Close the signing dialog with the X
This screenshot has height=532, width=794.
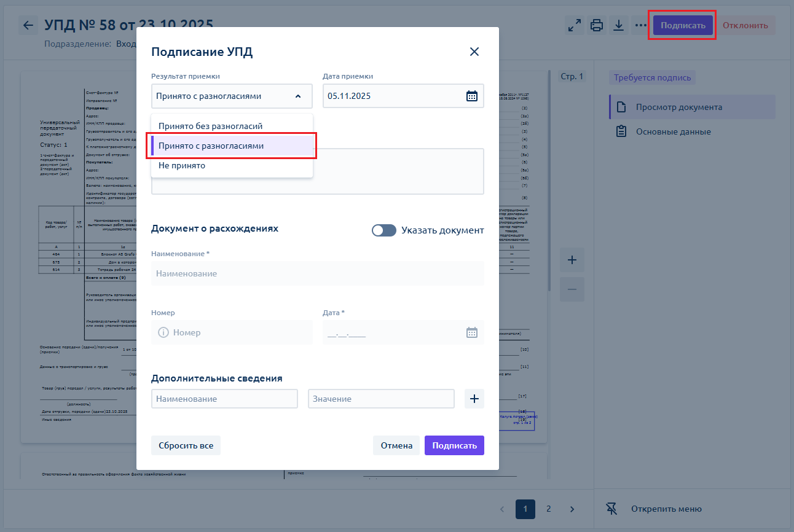[474, 52]
